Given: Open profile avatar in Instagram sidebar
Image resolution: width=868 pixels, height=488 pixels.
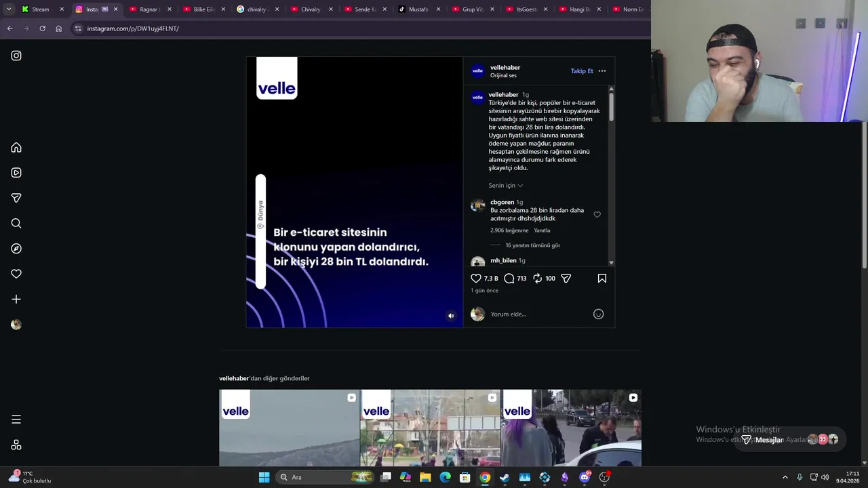Looking at the screenshot, I should point(16,325).
